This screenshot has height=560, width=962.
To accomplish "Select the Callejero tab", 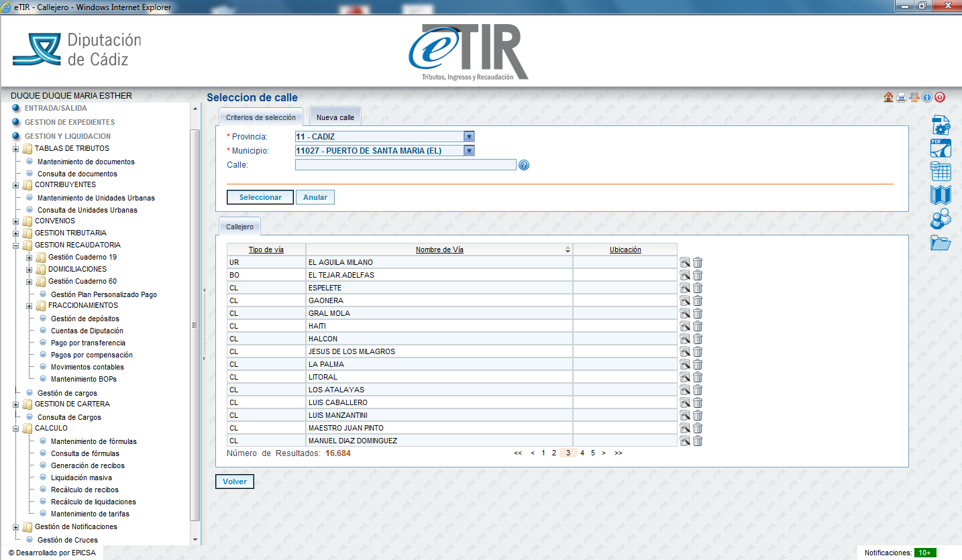I will point(239,227).
